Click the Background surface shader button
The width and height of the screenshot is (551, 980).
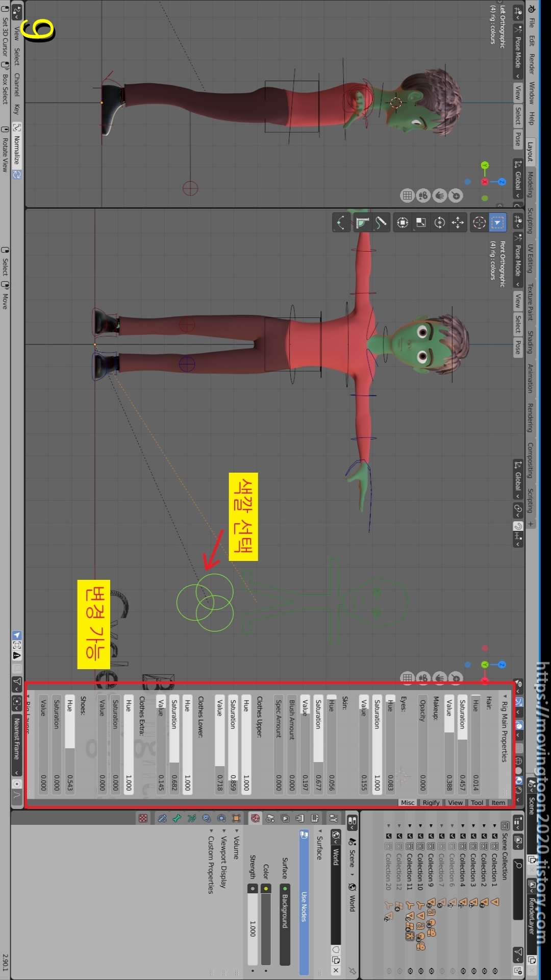tap(285, 925)
